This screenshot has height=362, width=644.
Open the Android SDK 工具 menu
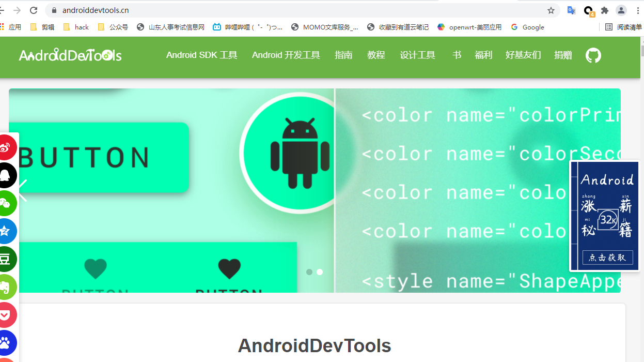coord(202,55)
